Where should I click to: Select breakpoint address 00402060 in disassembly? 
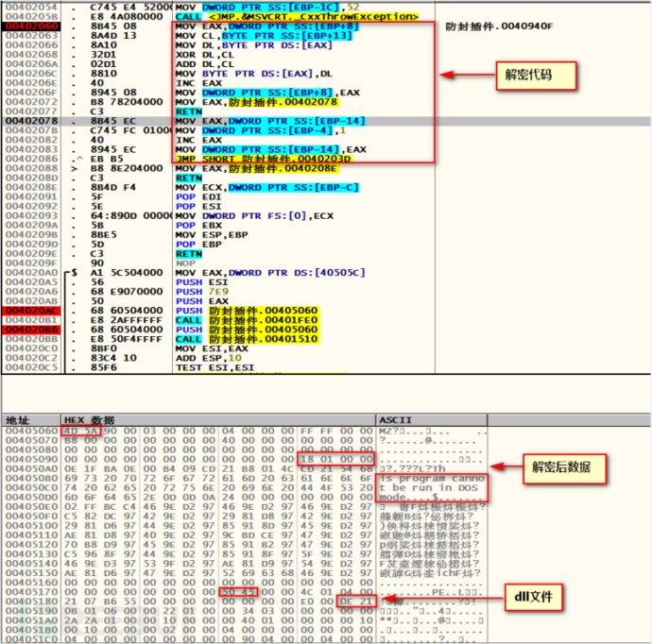click(x=31, y=26)
